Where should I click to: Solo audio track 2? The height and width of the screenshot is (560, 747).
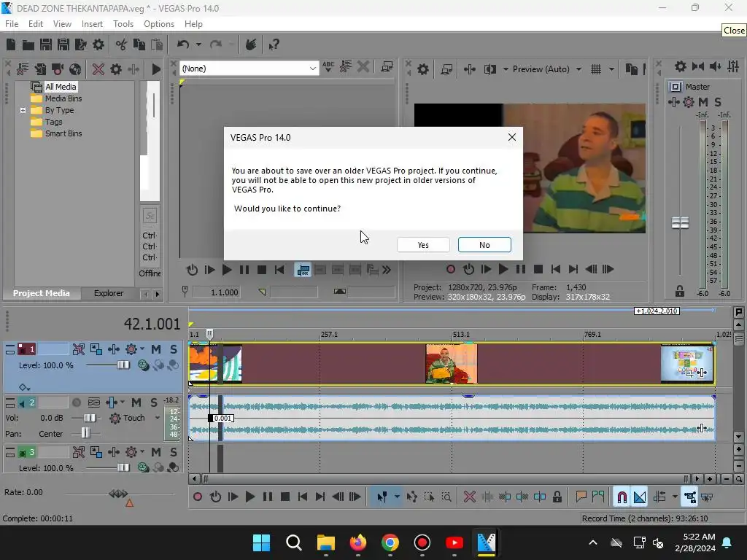coord(153,402)
